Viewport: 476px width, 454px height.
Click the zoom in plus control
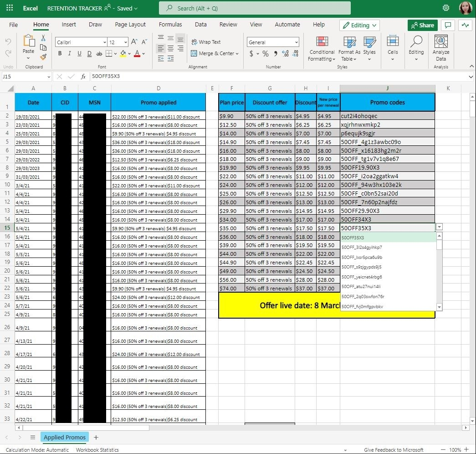pos(466,449)
